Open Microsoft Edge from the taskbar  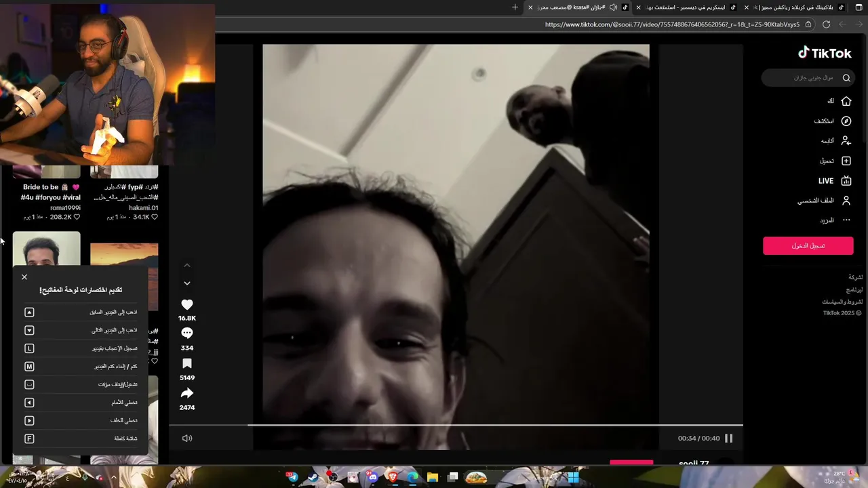[412, 477]
